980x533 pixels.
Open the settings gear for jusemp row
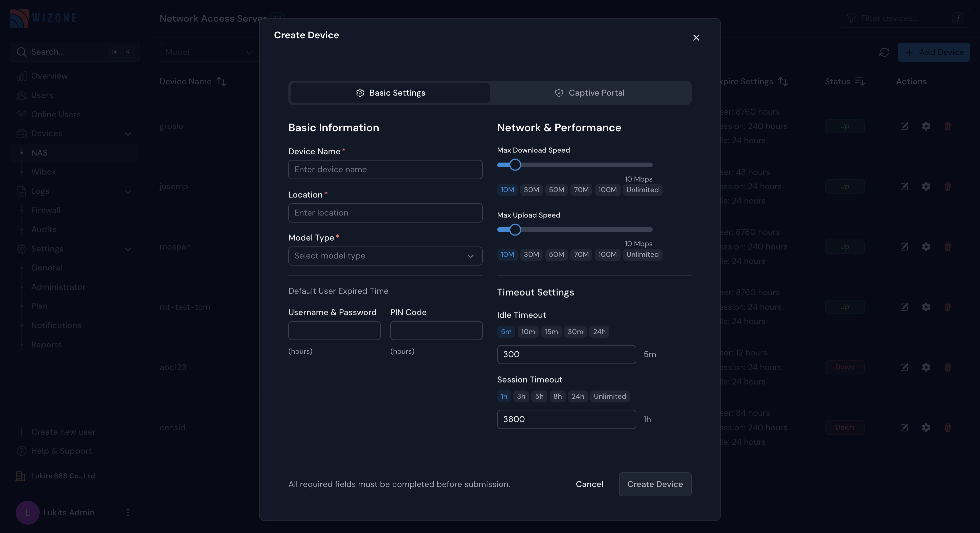click(926, 186)
